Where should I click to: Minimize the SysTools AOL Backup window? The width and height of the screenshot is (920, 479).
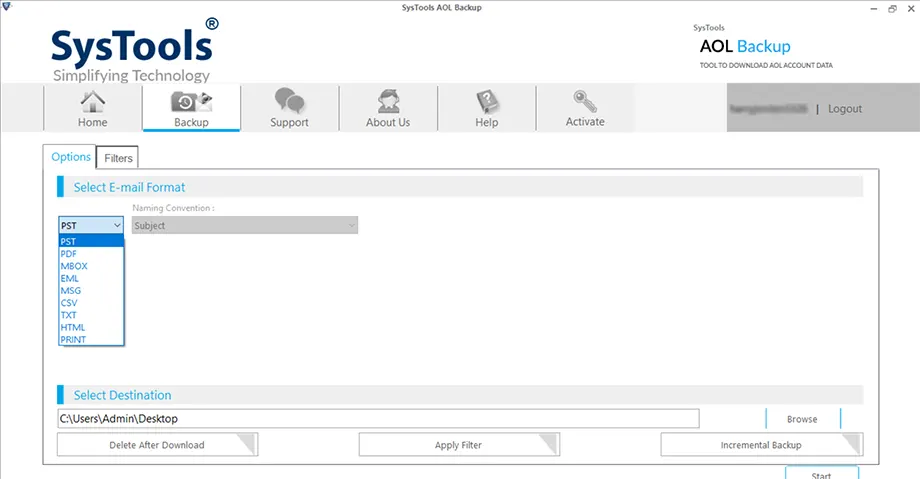tap(874, 9)
